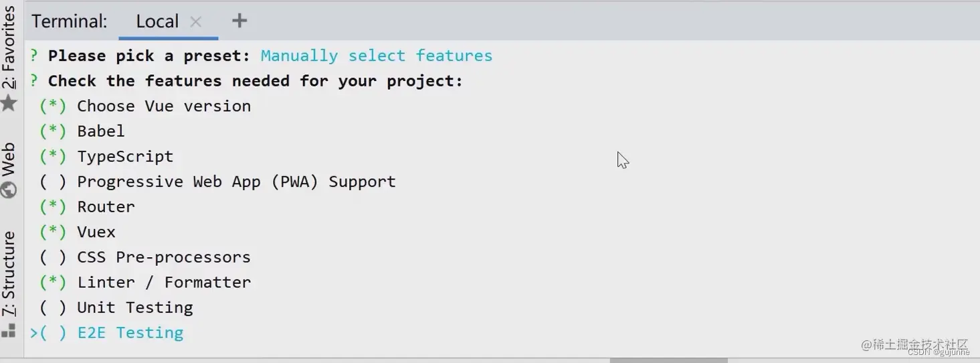The image size is (980, 363).
Task: Enable CSS Pre-processors option
Action: (145, 257)
